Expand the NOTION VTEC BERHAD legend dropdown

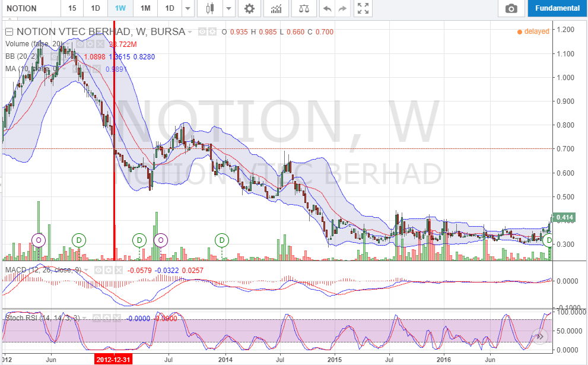(x=190, y=32)
